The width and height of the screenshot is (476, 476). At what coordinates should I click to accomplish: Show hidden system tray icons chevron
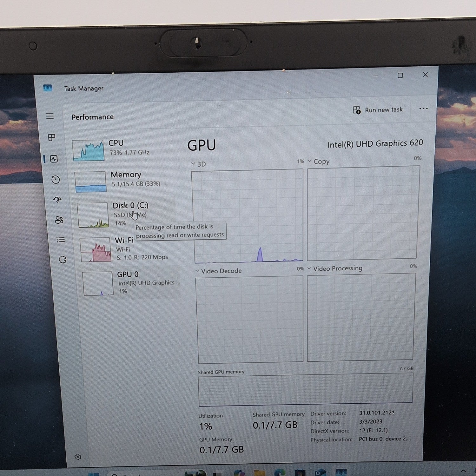coord(464,472)
